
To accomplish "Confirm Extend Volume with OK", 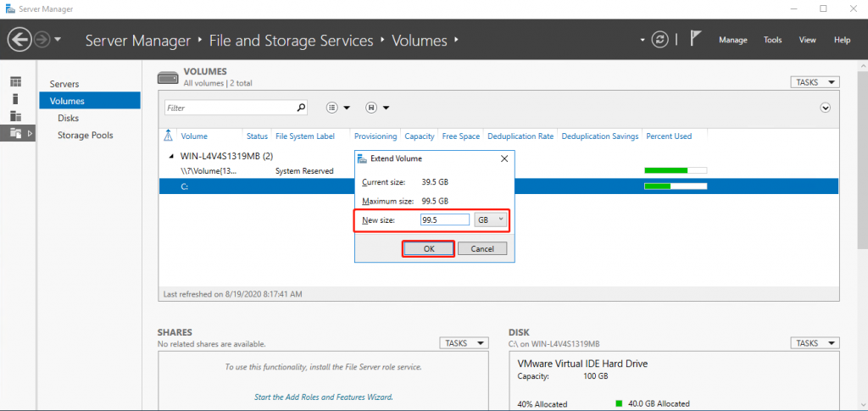I will click(429, 249).
